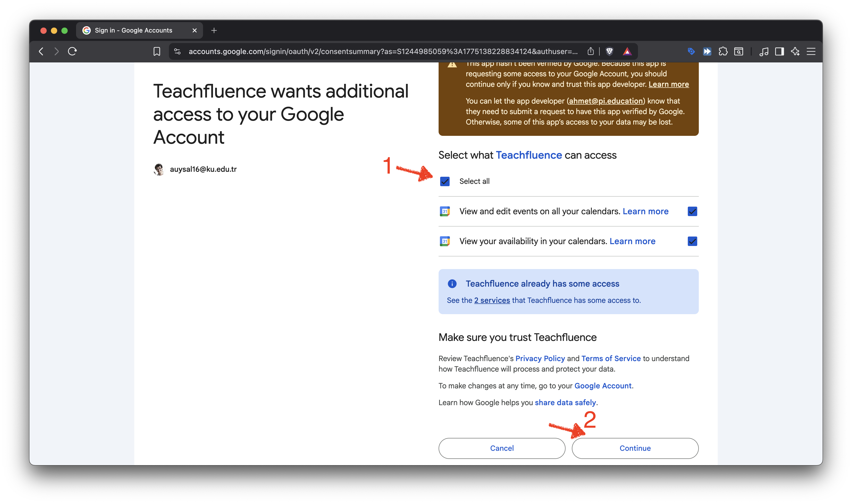
Task: Uncheck View your availability checkbox
Action: pos(692,241)
